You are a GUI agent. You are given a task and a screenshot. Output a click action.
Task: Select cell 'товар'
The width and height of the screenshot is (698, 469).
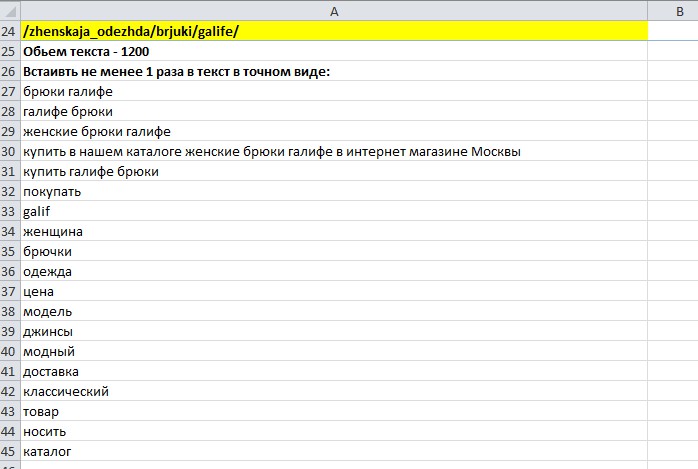click(334, 412)
